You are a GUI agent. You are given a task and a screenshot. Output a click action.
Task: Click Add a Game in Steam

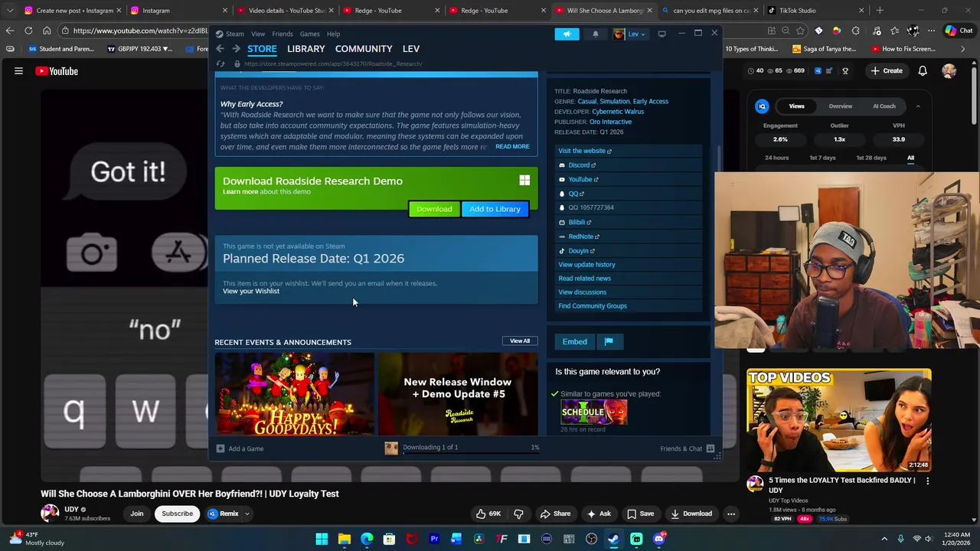(240, 448)
